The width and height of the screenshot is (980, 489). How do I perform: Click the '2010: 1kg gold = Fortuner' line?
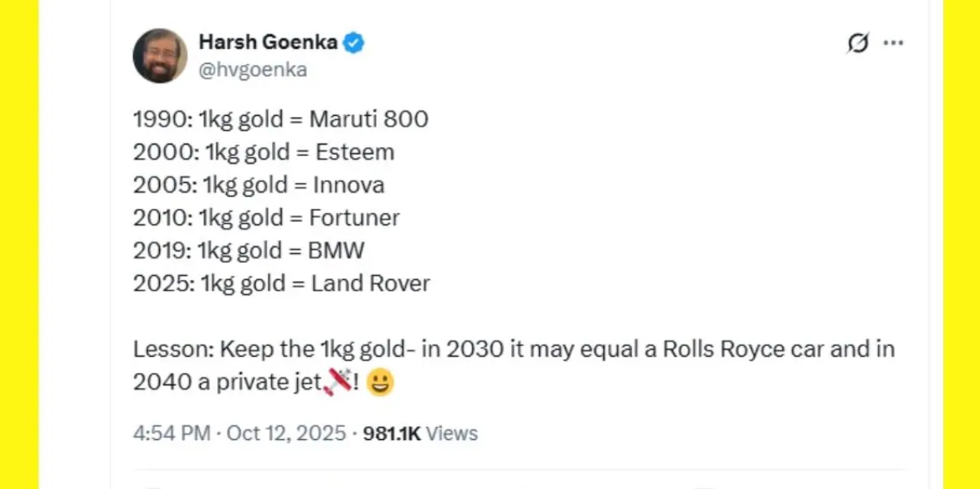click(266, 218)
